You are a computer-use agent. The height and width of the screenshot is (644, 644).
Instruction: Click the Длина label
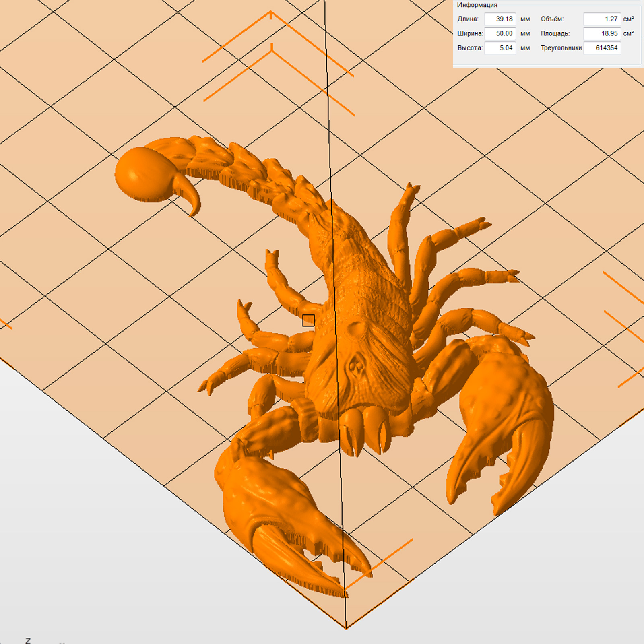468,19
